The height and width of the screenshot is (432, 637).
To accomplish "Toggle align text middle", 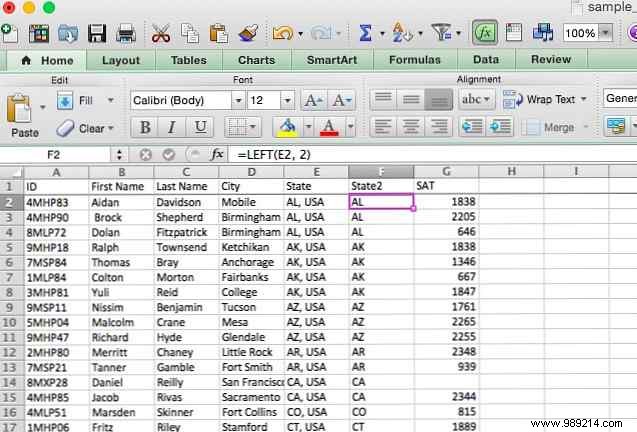I will pyautogui.click(x=411, y=99).
